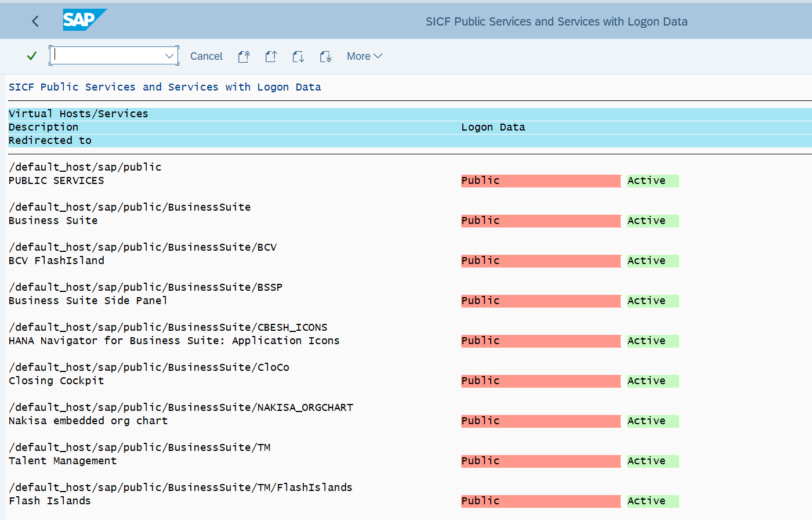Go to last page icon
Screen dimensions: 812x520
[325, 56]
